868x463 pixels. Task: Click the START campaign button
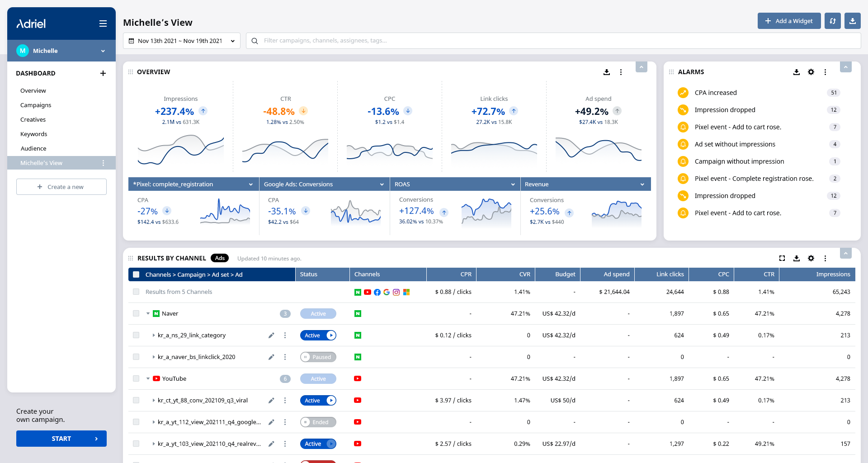(61, 439)
